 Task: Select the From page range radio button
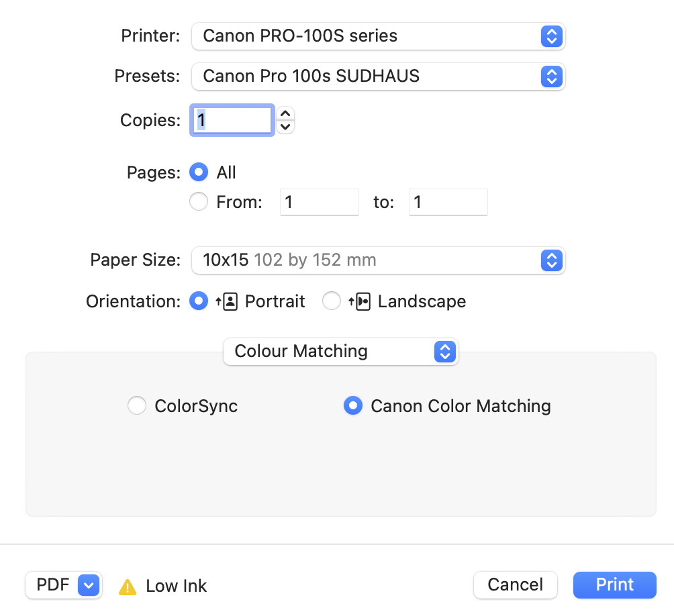point(199,201)
